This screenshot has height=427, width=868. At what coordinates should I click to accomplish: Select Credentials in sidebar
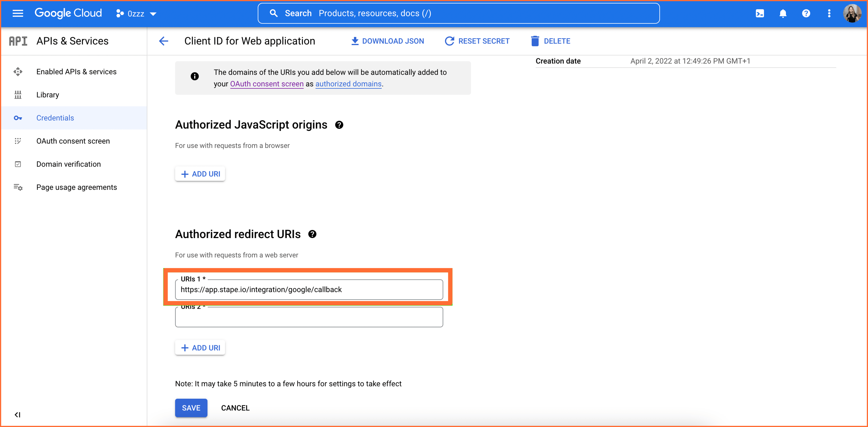click(74, 118)
